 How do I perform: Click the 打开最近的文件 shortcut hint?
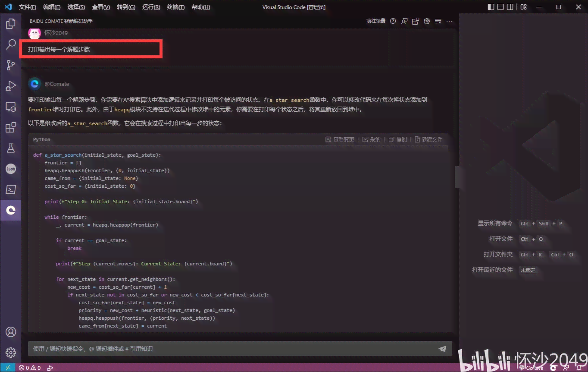(x=492, y=270)
